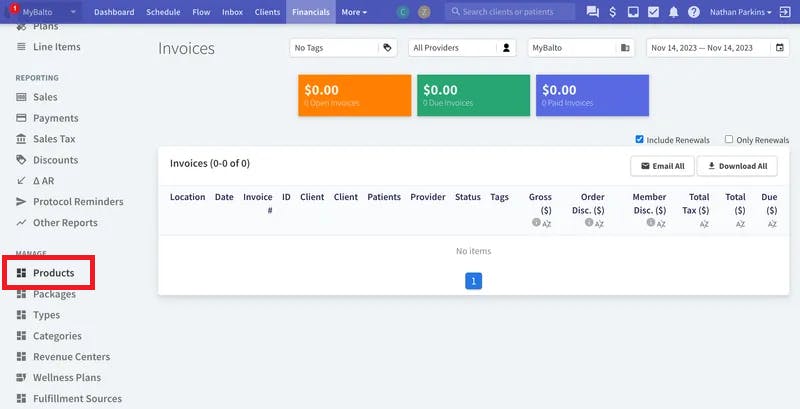Click the Email All button
800x409 pixels.
pos(662,166)
